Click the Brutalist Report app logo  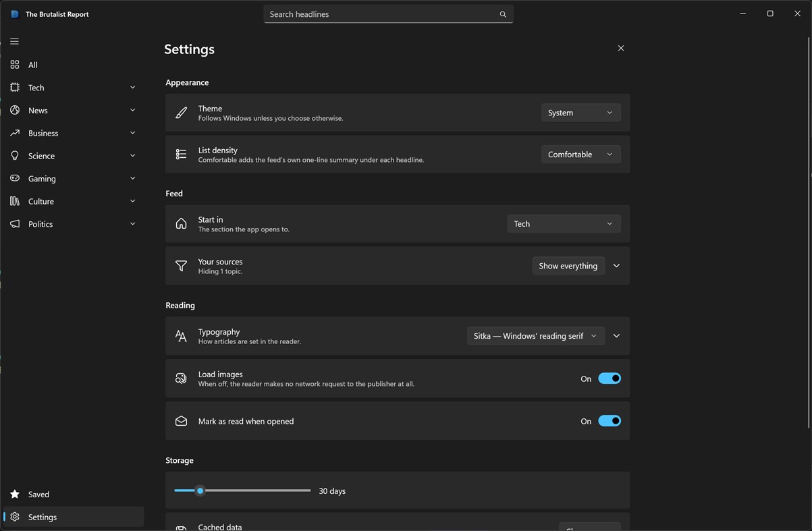[15, 14]
